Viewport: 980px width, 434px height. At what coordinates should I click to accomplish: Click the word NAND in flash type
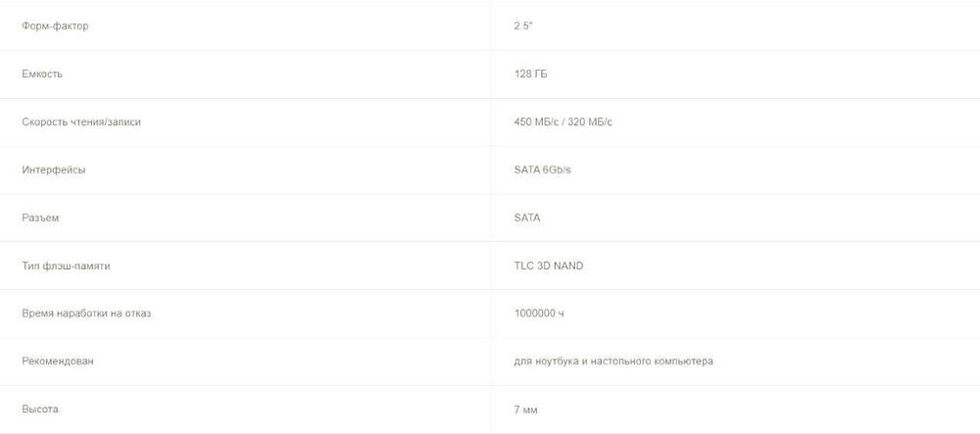tap(568, 265)
